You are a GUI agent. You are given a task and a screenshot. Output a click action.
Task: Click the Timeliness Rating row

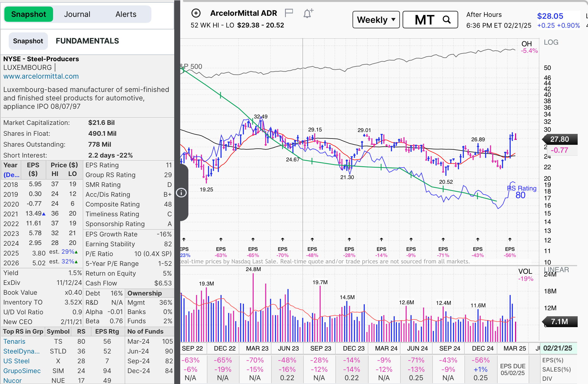[x=128, y=214]
